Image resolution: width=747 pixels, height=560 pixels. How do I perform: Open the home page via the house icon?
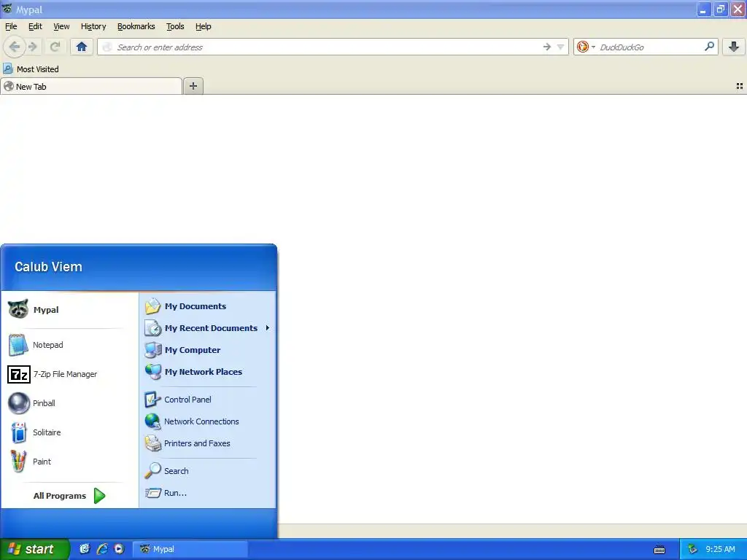82,47
